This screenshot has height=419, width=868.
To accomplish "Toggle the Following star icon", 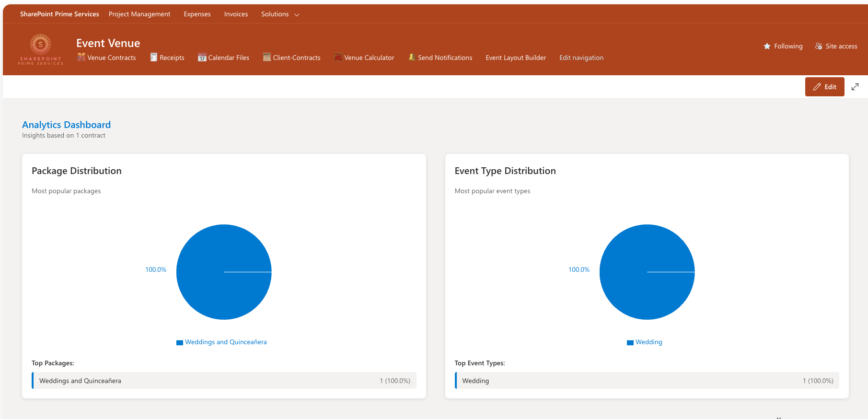I will (767, 46).
